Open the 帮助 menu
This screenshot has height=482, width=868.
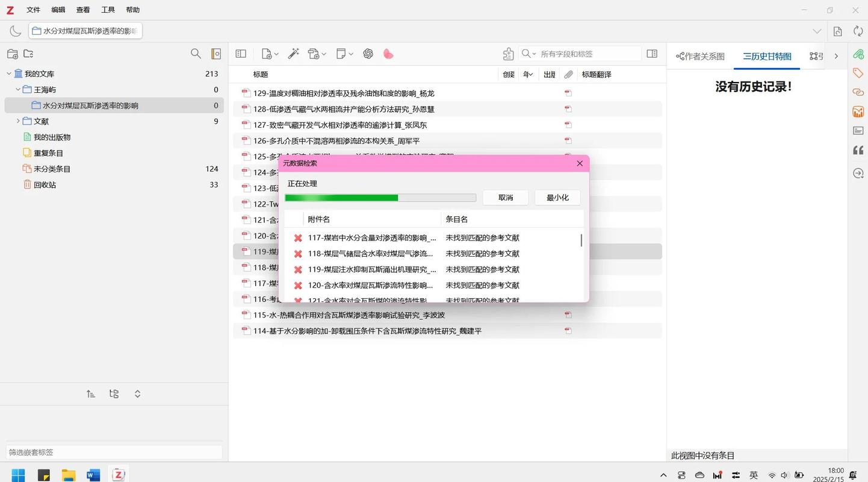point(133,10)
